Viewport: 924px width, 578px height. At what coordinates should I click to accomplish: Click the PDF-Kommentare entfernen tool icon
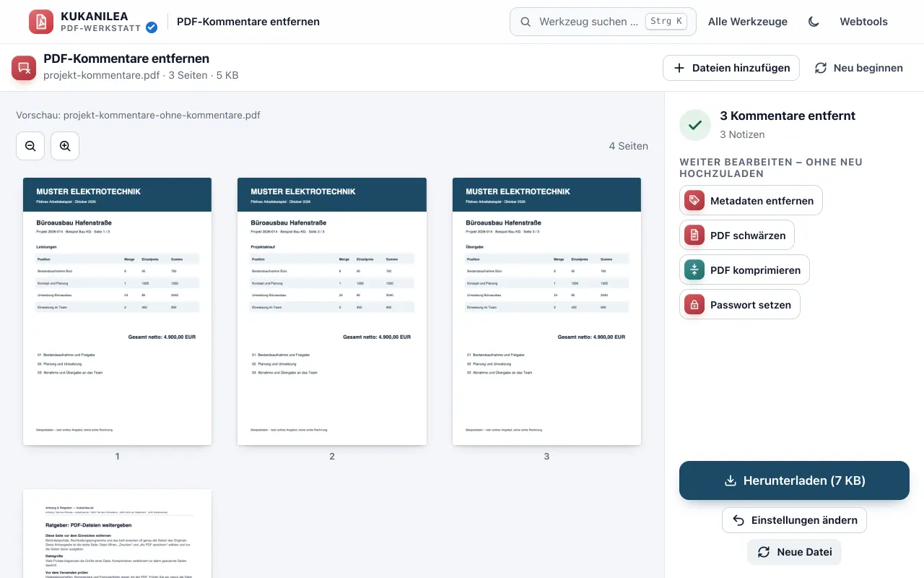24,68
